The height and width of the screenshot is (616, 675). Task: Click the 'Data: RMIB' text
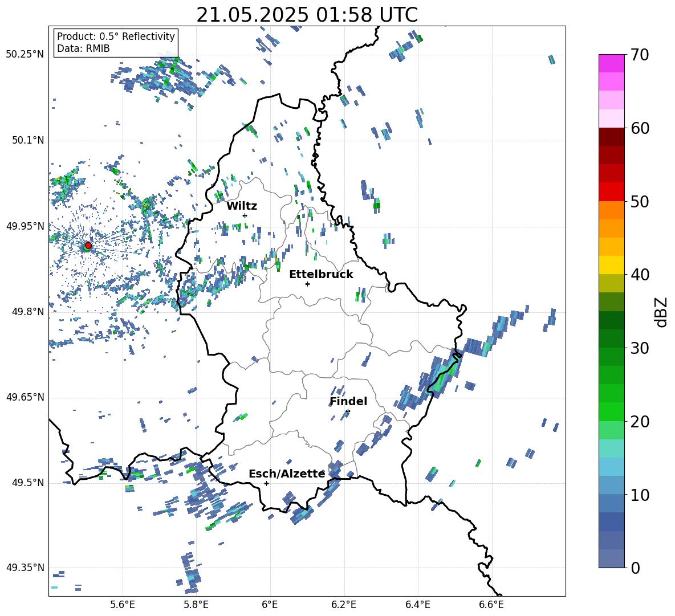[83, 48]
